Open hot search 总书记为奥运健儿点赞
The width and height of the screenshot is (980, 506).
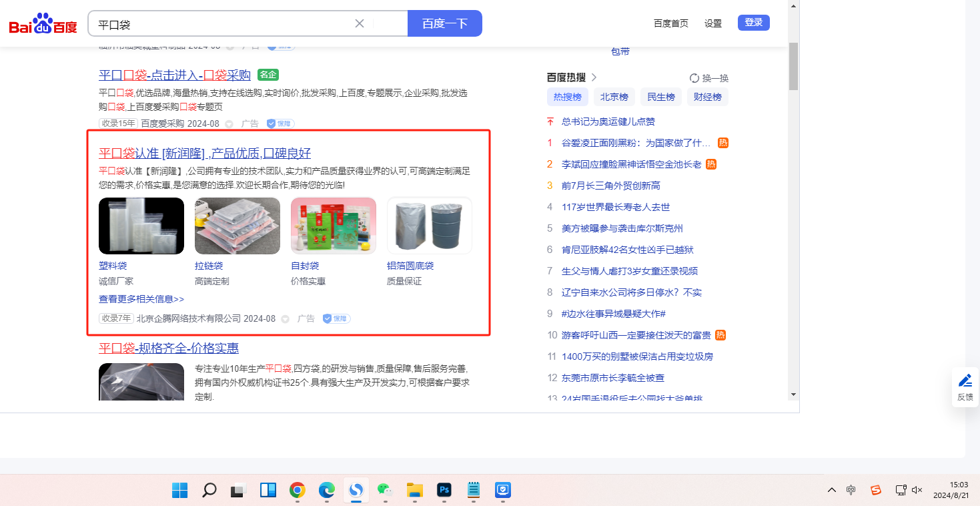point(608,121)
